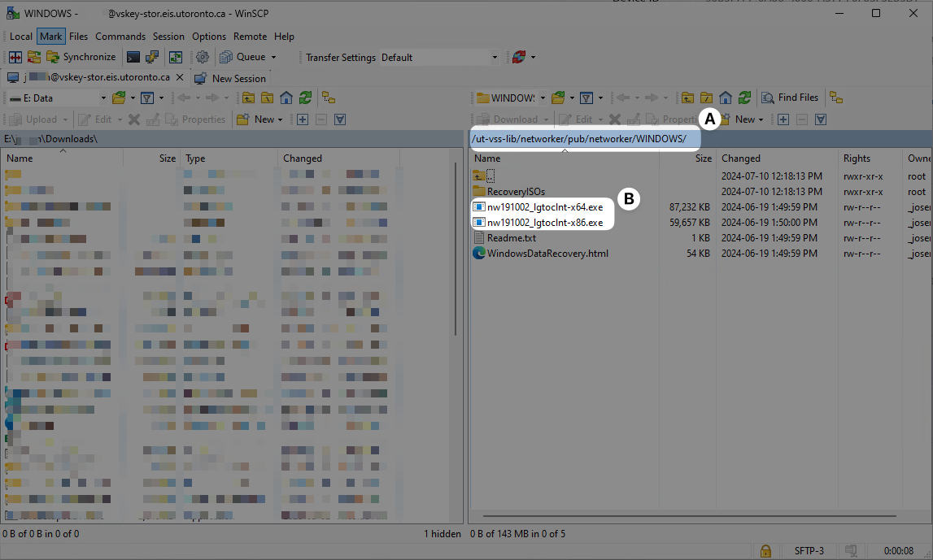Sort remote files by Size column
The height and width of the screenshot is (560, 933).
pyautogui.click(x=687, y=158)
